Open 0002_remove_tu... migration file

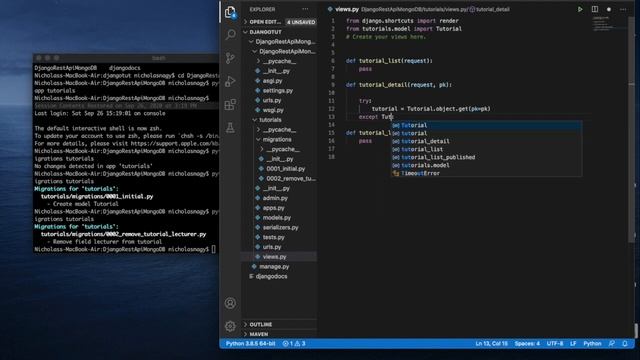point(291,178)
